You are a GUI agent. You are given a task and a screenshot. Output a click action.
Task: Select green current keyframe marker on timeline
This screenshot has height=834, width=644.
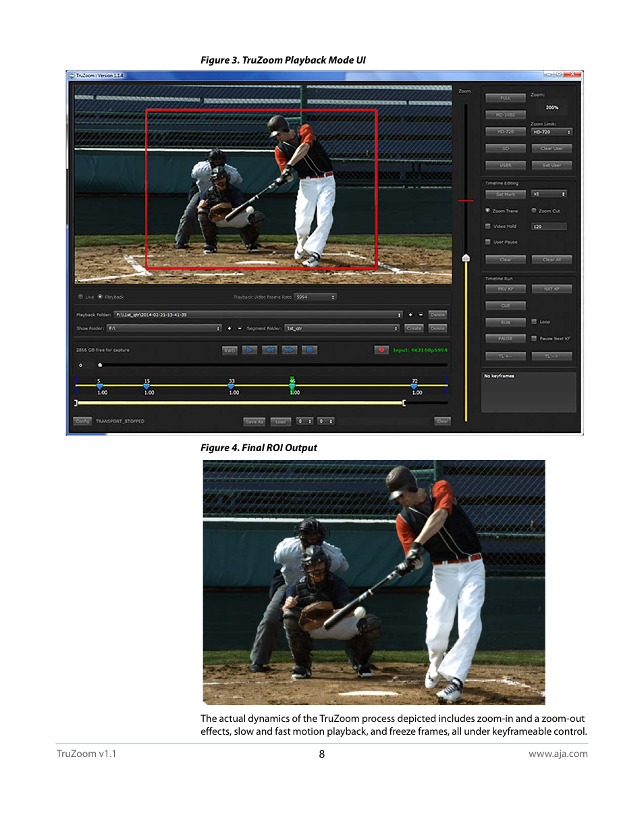pos(292,385)
